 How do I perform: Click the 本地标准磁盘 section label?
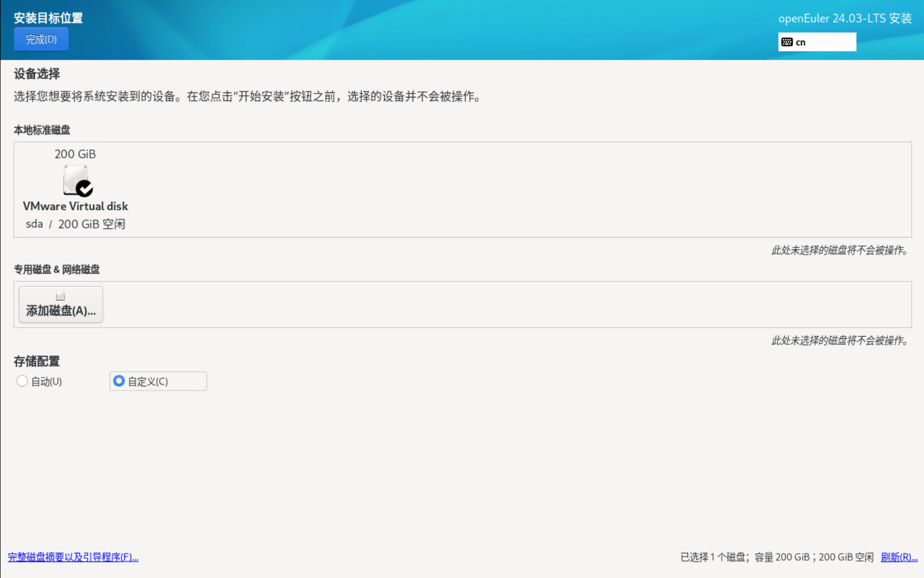pyautogui.click(x=42, y=130)
